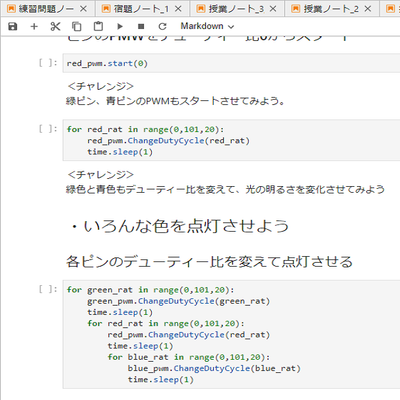The width and height of the screenshot is (400, 400).
Task: Copy the selected cell
Action: tap(77, 26)
